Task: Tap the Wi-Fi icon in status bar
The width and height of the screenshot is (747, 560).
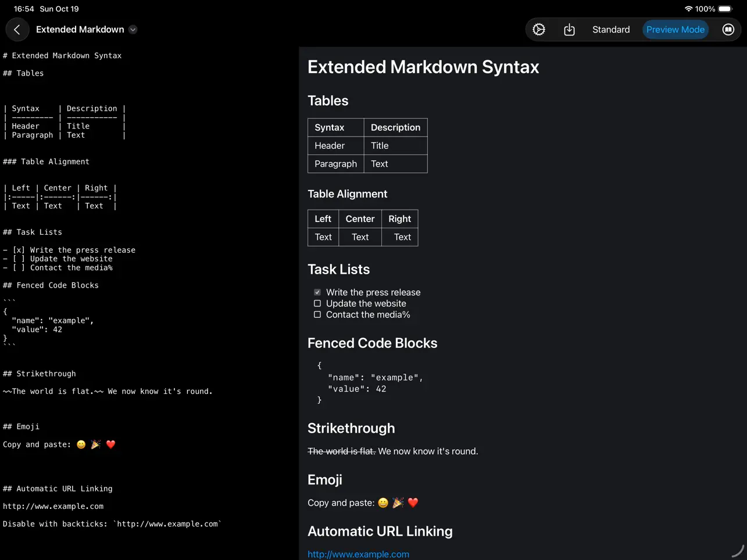Action: (x=688, y=9)
